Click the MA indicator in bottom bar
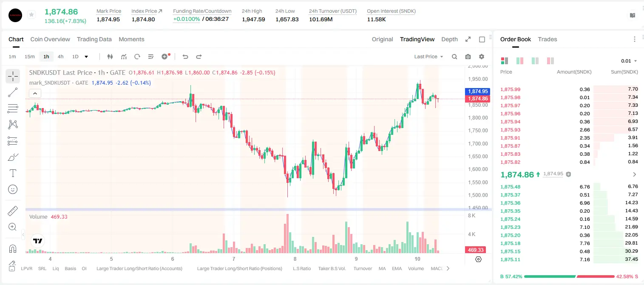 point(382,268)
